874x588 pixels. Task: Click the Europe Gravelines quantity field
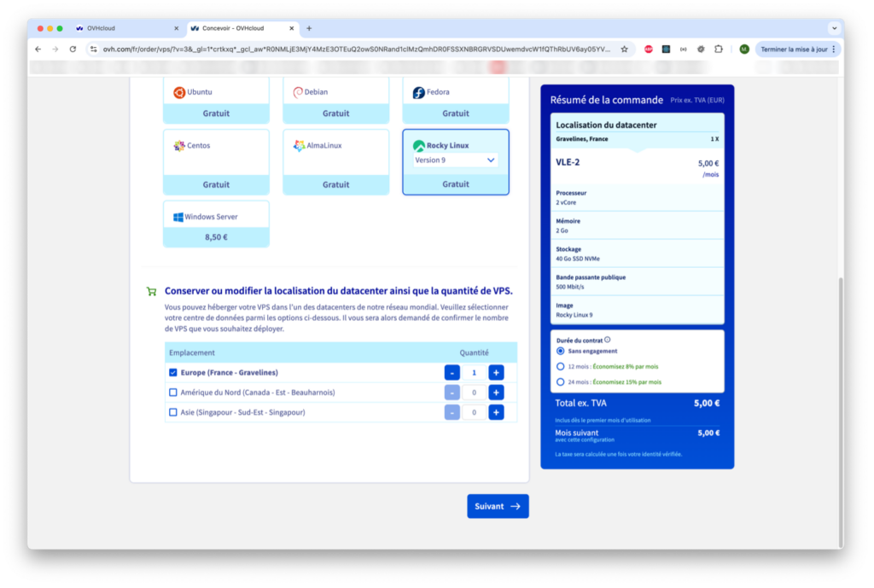(475, 372)
